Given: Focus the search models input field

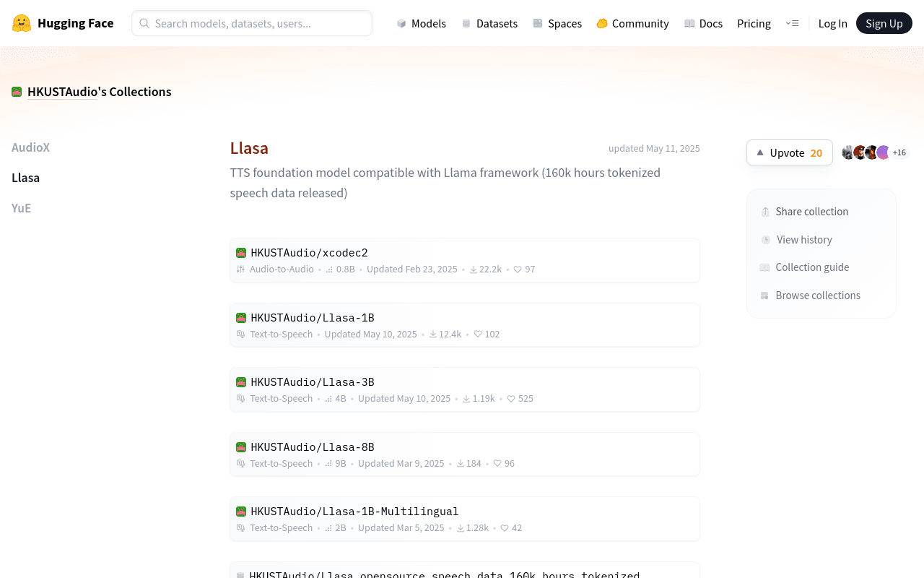Looking at the screenshot, I should [252, 23].
